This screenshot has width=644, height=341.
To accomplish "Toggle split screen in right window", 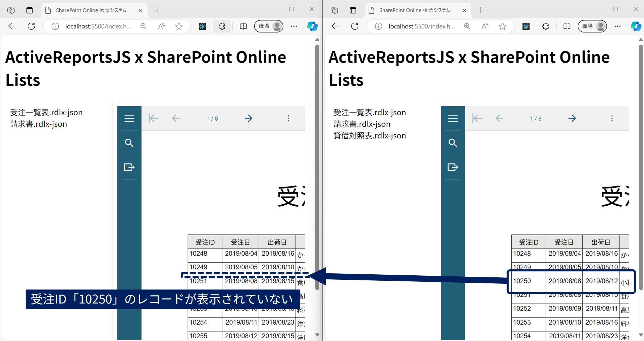I will [567, 26].
